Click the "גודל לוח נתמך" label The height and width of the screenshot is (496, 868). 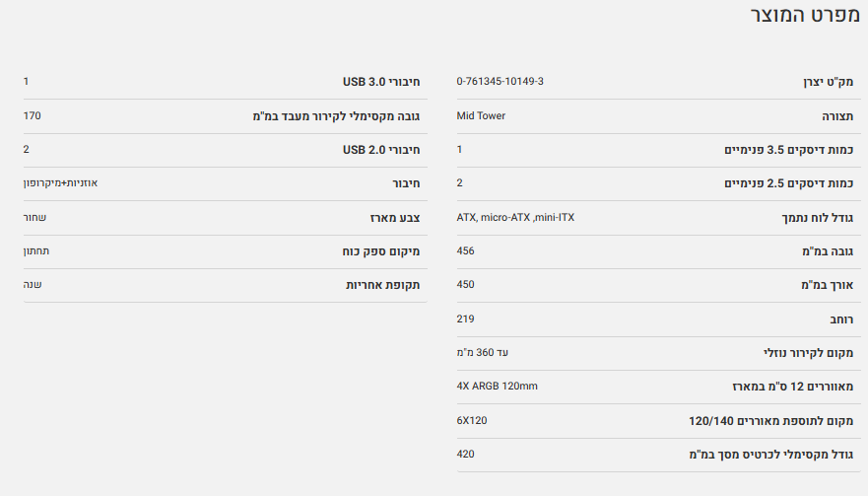click(812, 218)
